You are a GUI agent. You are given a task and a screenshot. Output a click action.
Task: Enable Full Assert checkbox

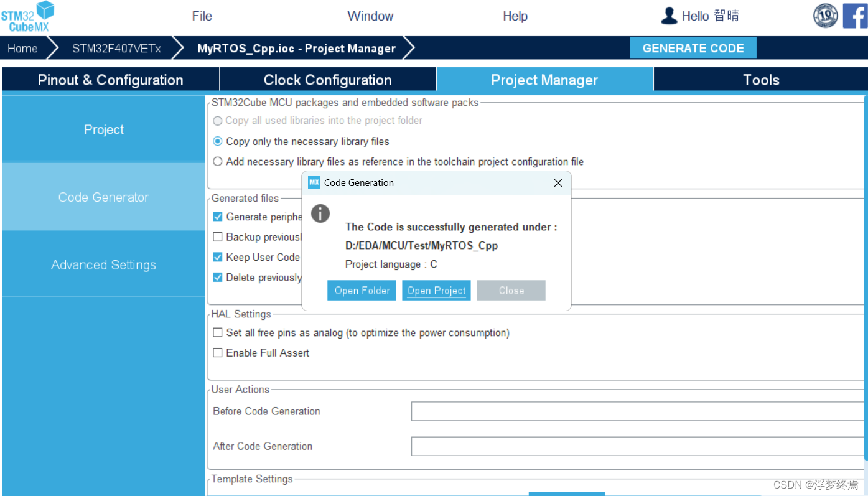218,353
